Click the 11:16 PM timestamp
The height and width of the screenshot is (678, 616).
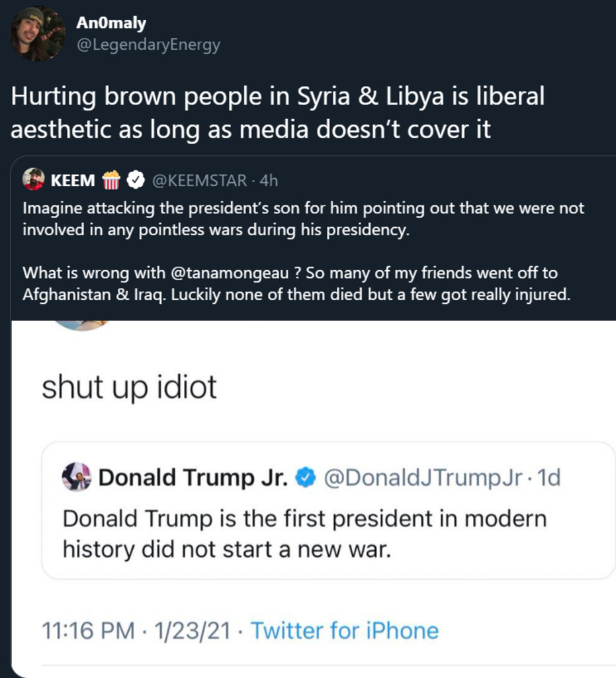[87, 630]
